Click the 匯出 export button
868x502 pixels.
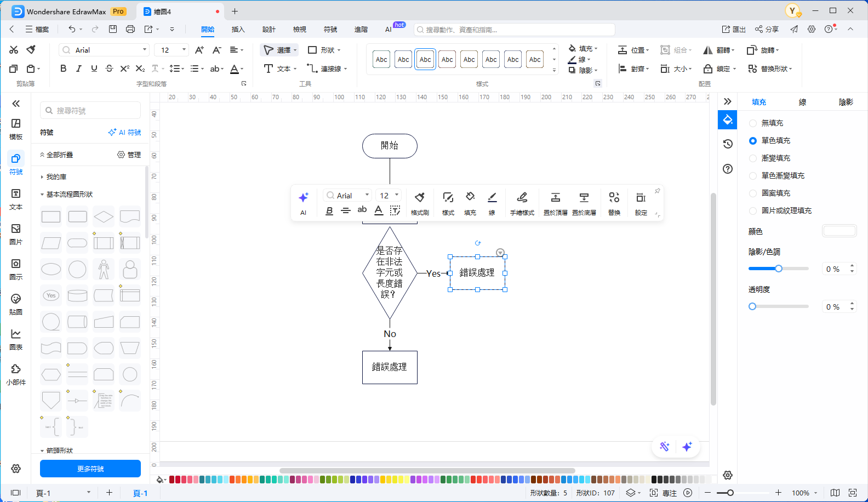734,30
